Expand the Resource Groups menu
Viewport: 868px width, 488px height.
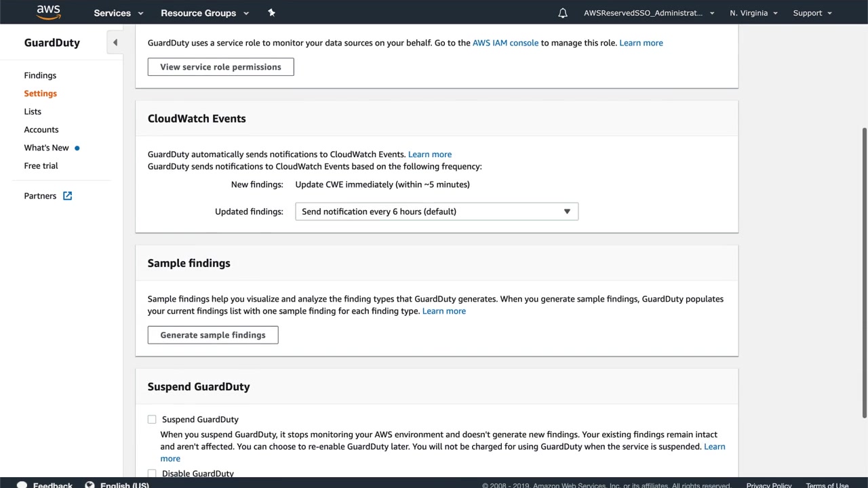(x=205, y=13)
